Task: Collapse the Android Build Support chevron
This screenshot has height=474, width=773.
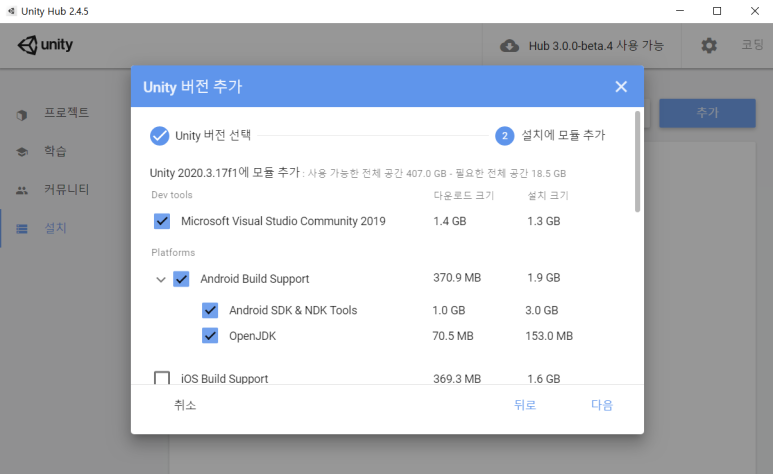Action: 161,280
